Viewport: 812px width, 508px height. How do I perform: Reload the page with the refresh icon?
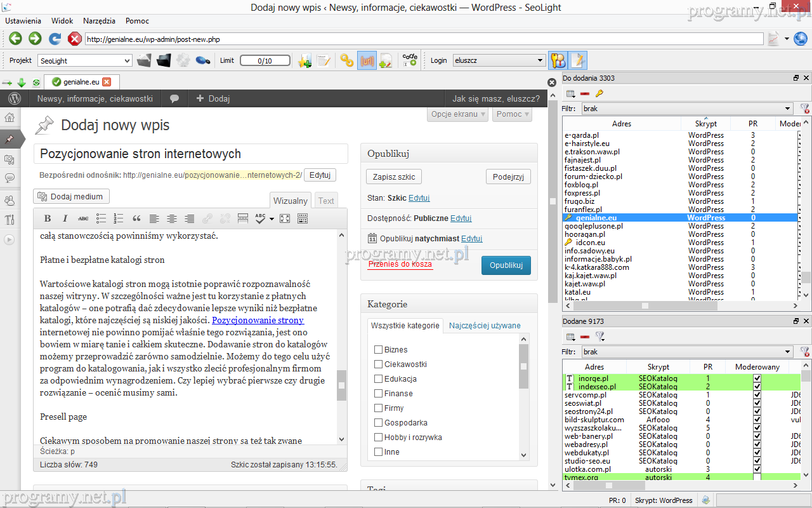[55, 39]
